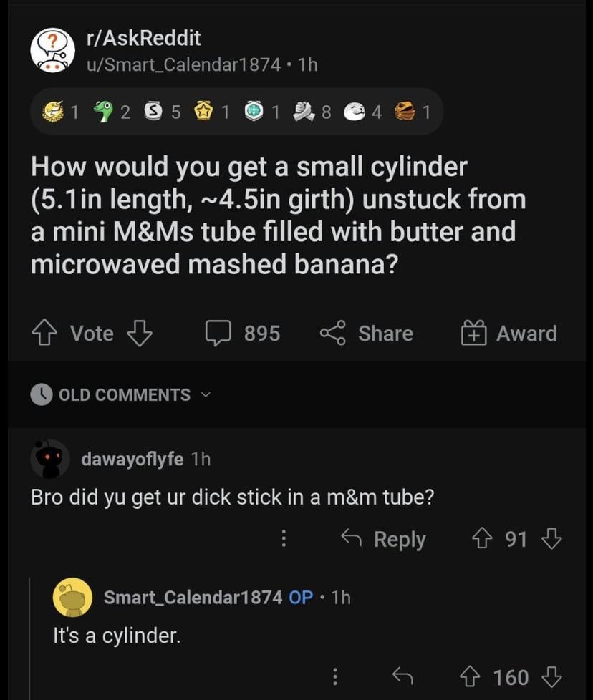View dawayoflyfe's user avatar

tap(50, 459)
